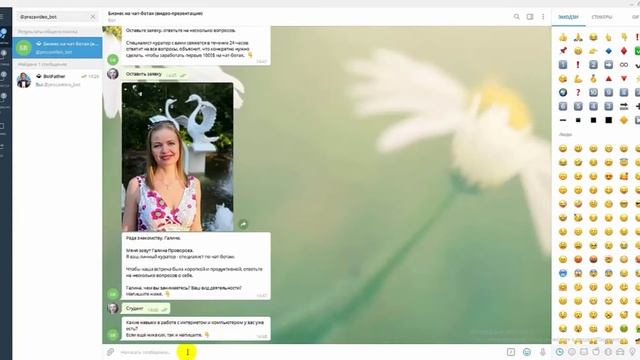Image resolution: width=640 pixels, height=360 pixels.
Task: Click the message introducing Галина Проворова
Action: point(196,266)
